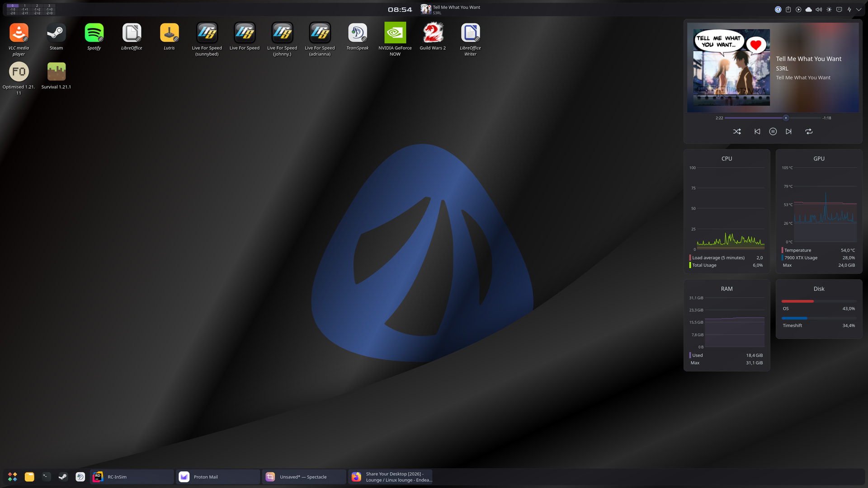Screen dimensions: 868x488
Task: Open the TeamSpeak desktop icon
Action: coord(358,37)
